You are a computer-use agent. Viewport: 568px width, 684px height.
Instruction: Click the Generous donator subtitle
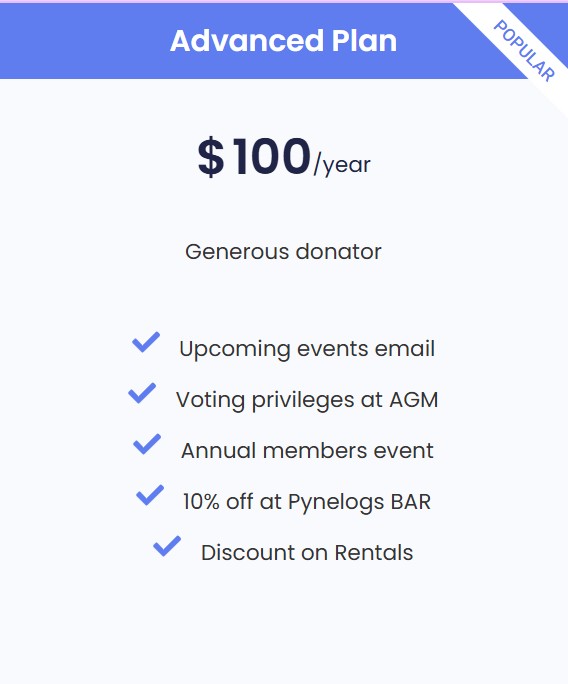[x=284, y=252]
